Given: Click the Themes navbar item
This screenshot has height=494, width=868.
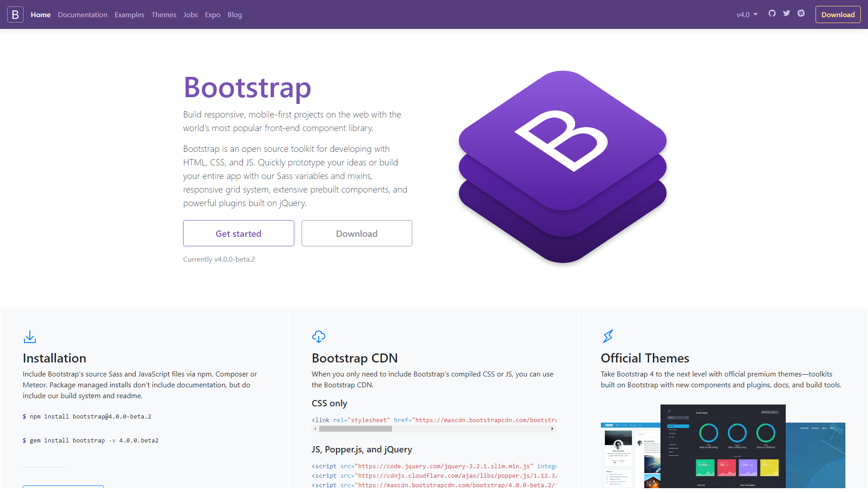Looking at the screenshot, I should pyautogui.click(x=164, y=14).
